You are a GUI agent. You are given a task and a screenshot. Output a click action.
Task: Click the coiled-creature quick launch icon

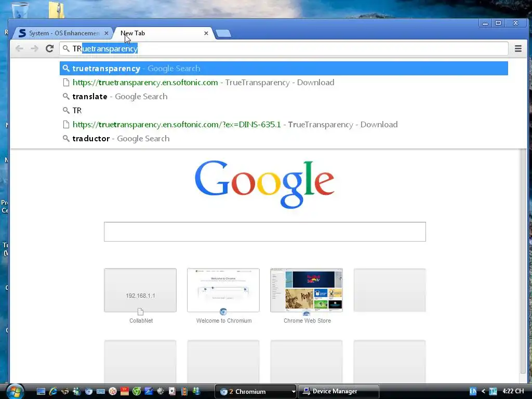click(65, 392)
